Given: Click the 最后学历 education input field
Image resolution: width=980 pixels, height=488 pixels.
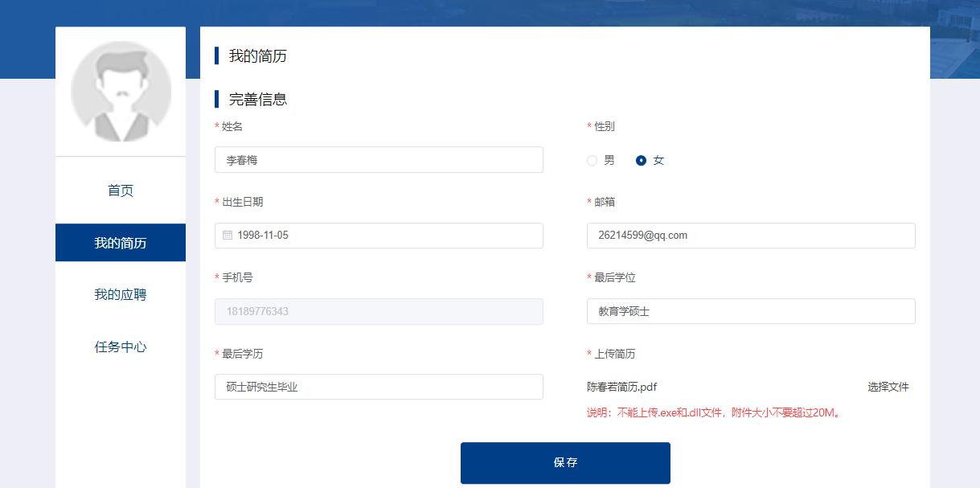Looking at the screenshot, I should 378,387.
